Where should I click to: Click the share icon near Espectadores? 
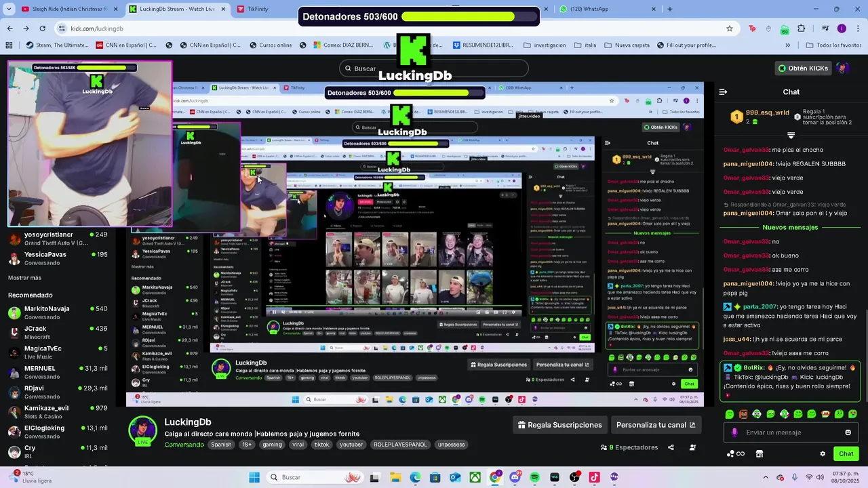pyautogui.click(x=671, y=447)
